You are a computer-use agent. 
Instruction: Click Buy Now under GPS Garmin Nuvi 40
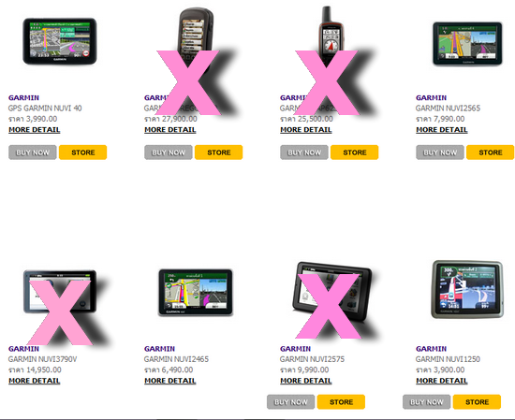click(x=33, y=152)
